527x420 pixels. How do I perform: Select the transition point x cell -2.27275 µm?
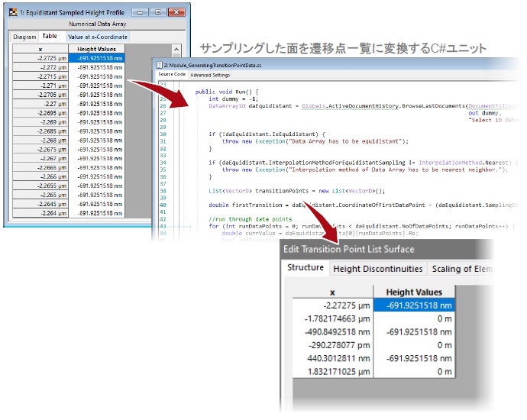tap(333, 305)
